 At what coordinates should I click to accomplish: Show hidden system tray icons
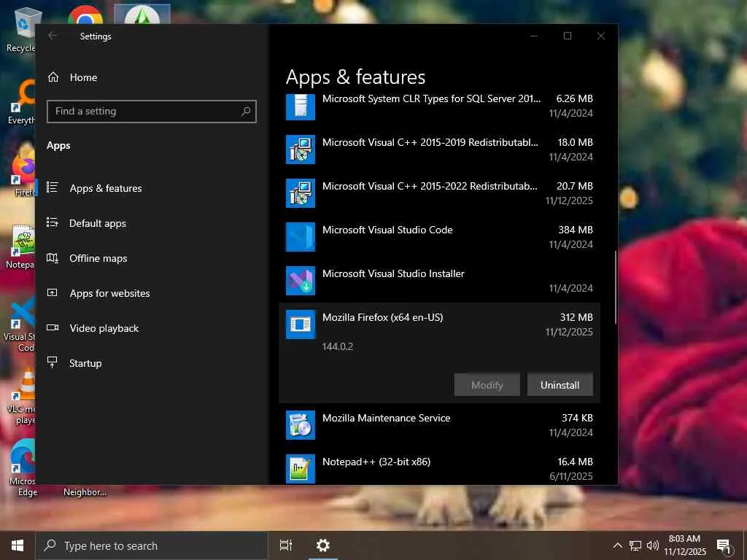pyautogui.click(x=617, y=545)
